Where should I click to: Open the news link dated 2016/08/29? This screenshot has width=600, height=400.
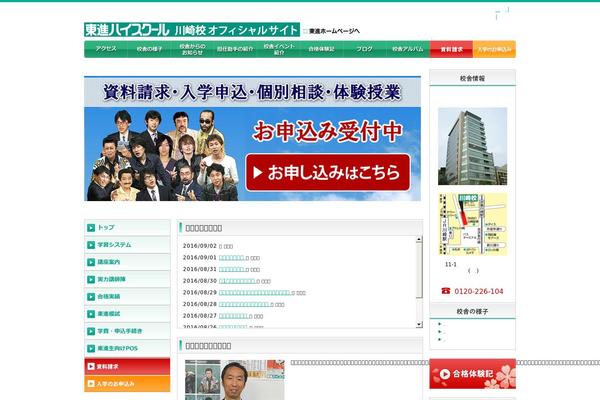tap(255, 292)
